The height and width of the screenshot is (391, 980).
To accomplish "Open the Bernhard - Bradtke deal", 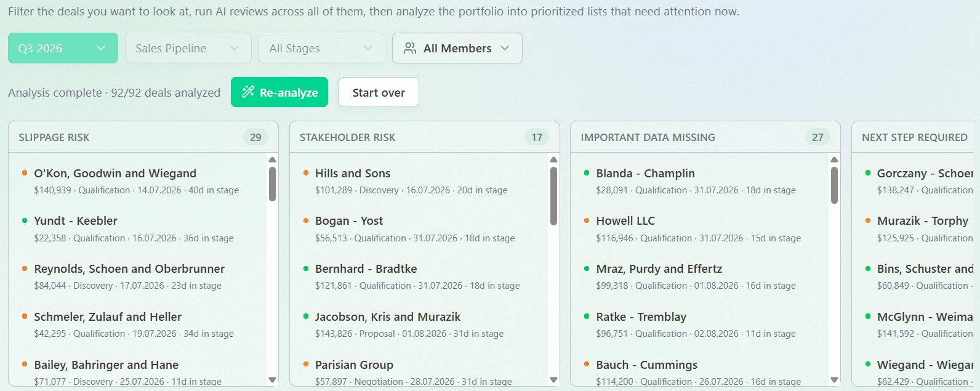I will coord(366,268).
